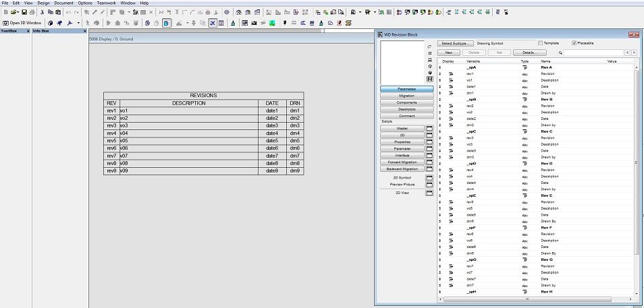
Task: Switch to the Migration section
Action: tap(406, 96)
